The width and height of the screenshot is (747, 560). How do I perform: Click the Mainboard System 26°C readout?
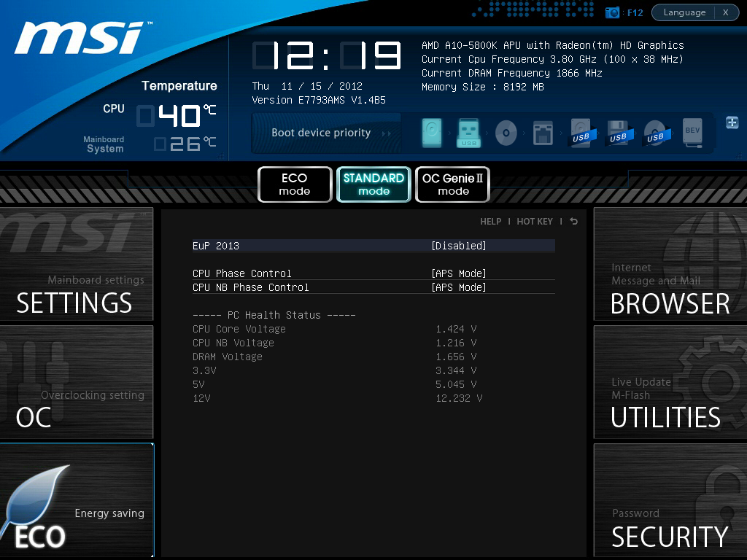coord(185,144)
